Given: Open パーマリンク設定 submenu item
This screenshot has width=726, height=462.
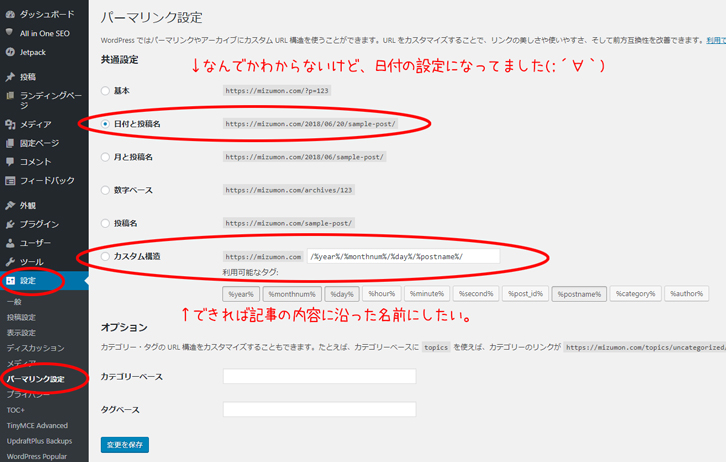Looking at the screenshot, I should [x=36, y=379].
